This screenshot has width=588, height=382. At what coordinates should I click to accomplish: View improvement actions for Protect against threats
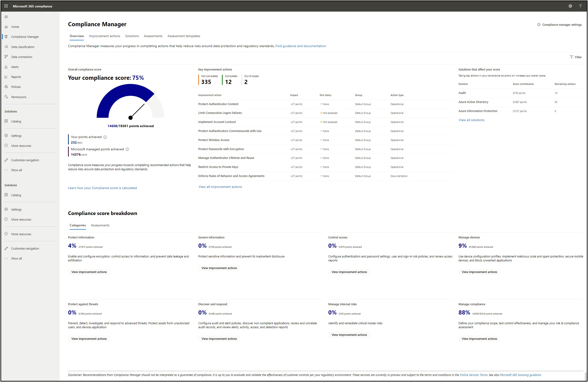(89, 339)
